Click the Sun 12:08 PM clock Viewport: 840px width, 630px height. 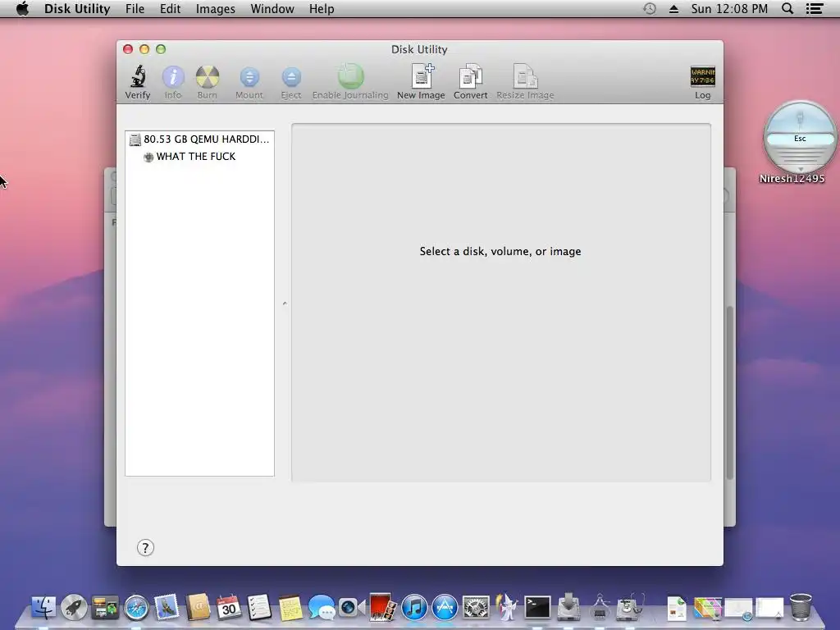pos(729,8)
